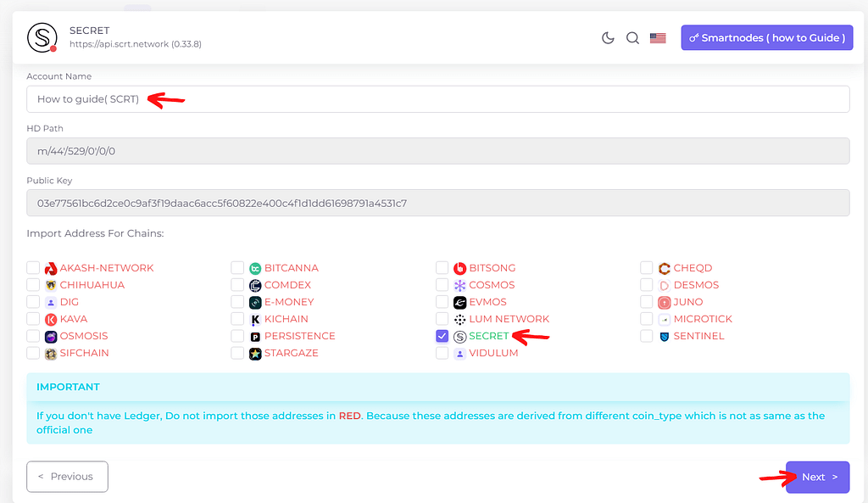This screenshot has height=503, width=868.
Task: Click Next button
Action: coord(818,477)
